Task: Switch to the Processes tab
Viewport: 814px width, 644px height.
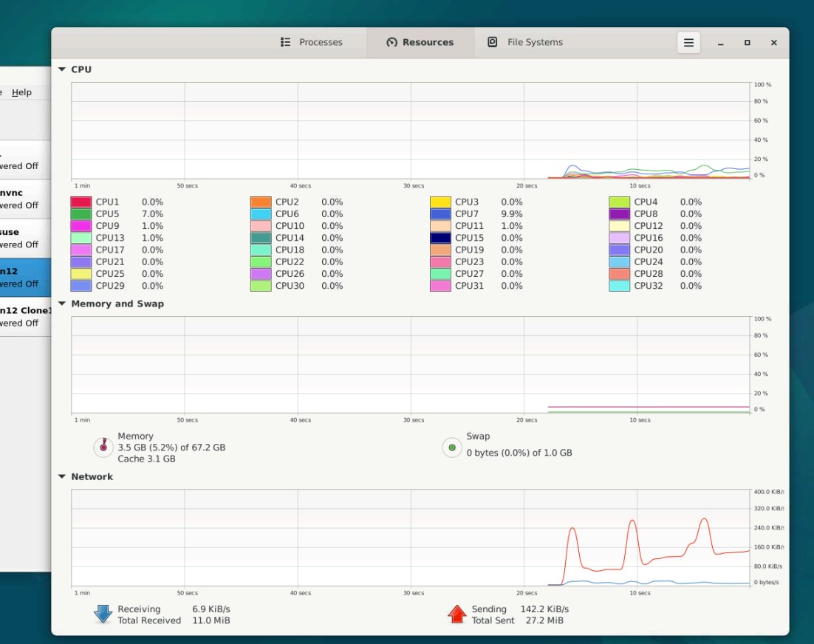Action: point(312,43)
